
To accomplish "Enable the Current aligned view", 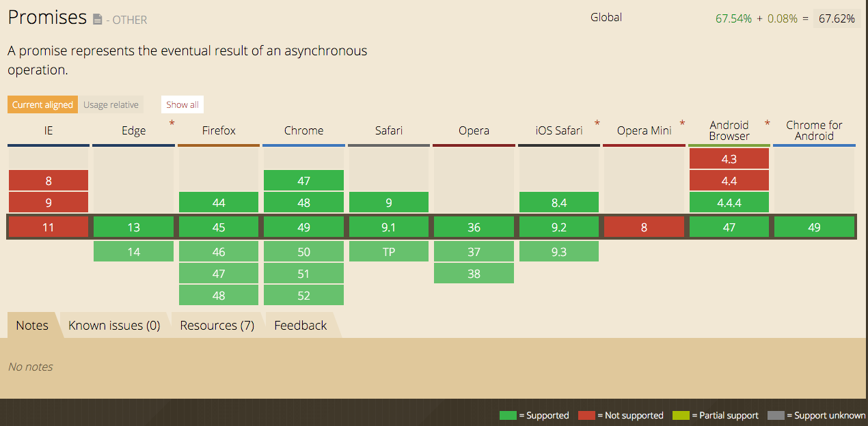I will click(x=42, y=104).
